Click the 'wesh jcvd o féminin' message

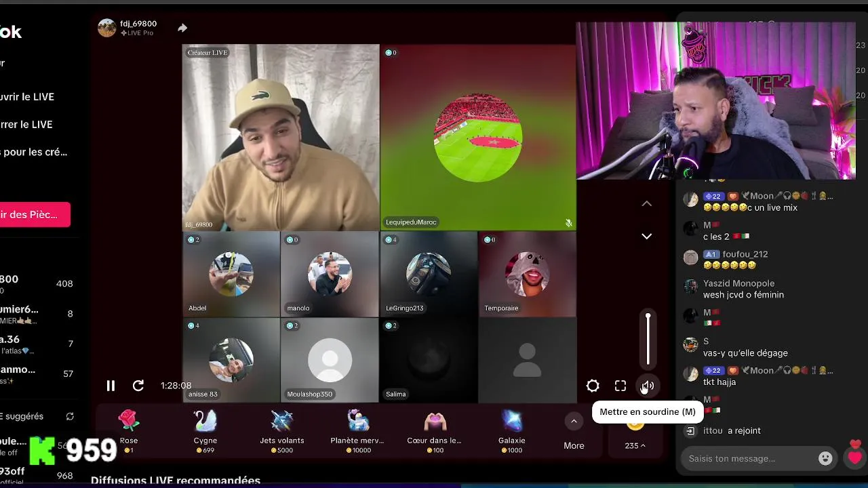(x=743, y=295)
